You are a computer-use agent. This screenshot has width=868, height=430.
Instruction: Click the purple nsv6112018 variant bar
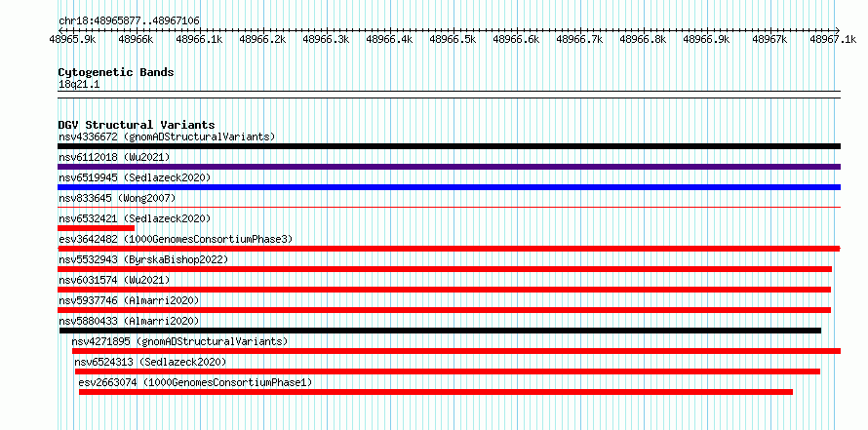pyautogui.click(x=449, y=167)
